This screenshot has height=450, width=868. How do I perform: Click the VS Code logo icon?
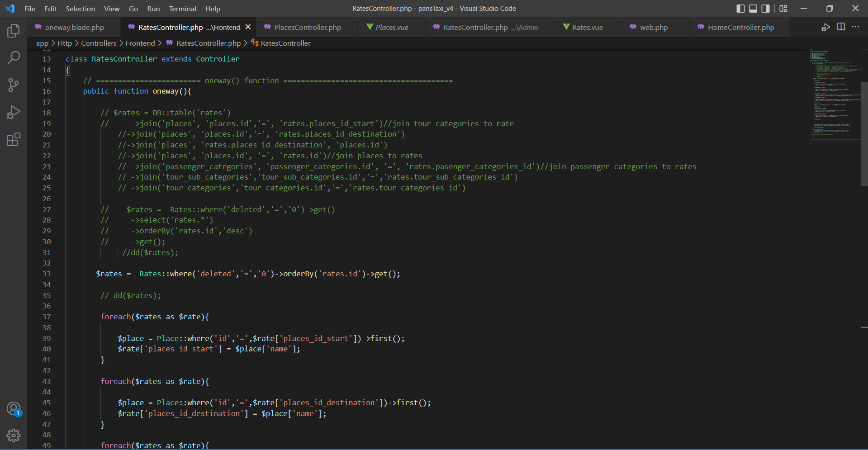click(10, 9)
